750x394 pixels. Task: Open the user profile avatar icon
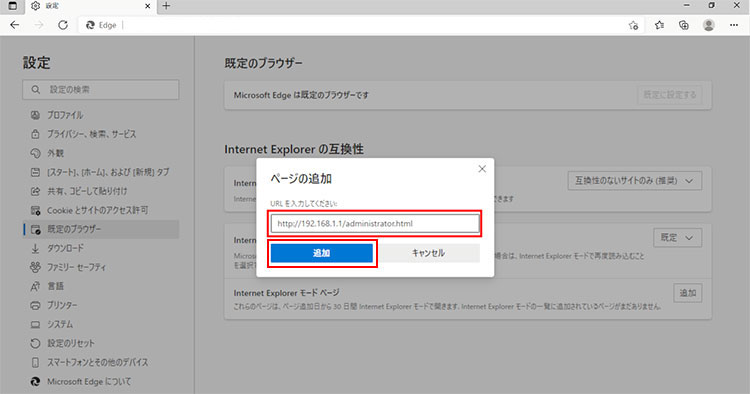pos(709,25)
